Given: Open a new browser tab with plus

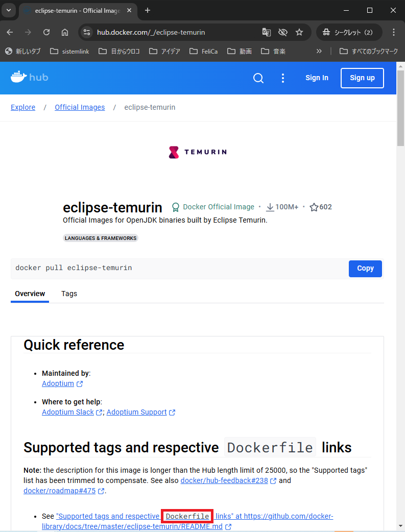Looking at the screenshot, I should pyautogui.click(x=148, y=10).
